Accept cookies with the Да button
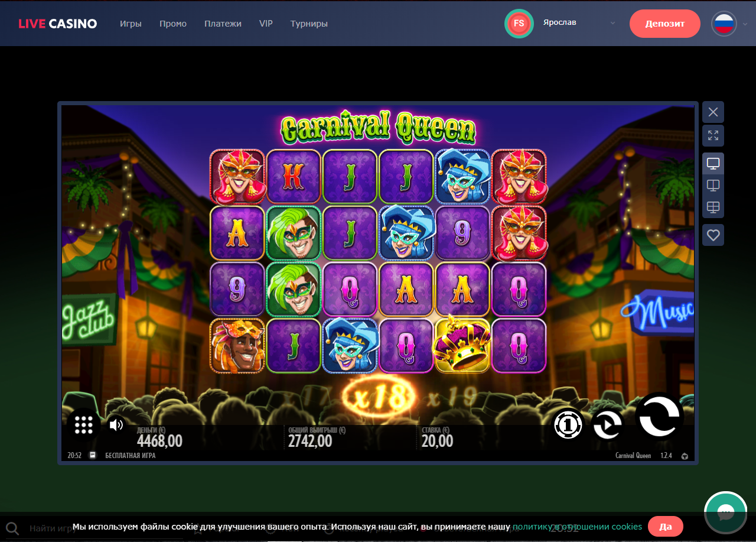 pos(666,526)
